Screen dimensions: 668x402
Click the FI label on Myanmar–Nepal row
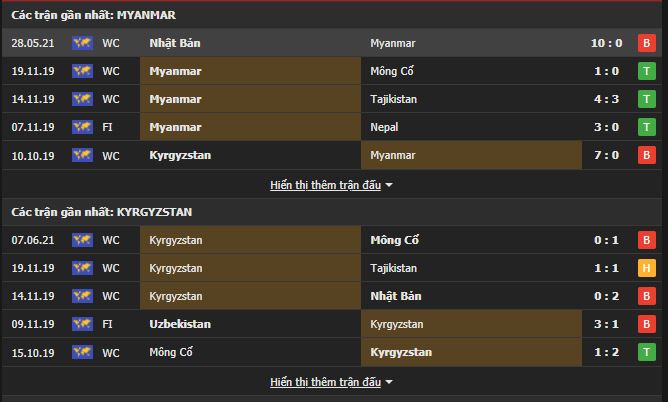click(x=107, y=127)
